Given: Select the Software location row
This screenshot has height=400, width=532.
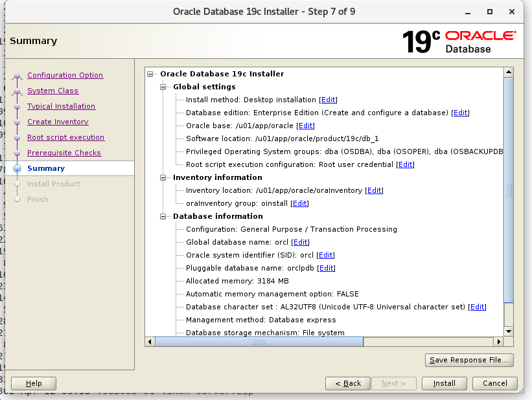Looking at the screenshot, I should (283, 139).
